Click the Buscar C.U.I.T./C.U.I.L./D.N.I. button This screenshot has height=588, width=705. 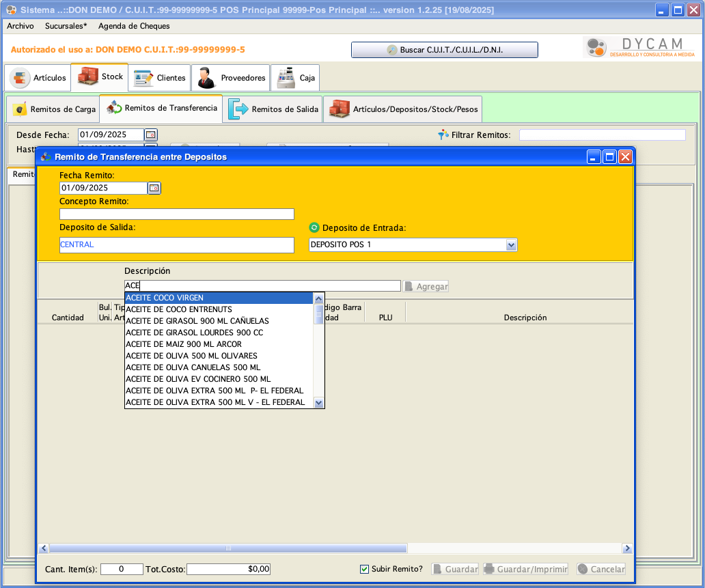coord(444,50)
